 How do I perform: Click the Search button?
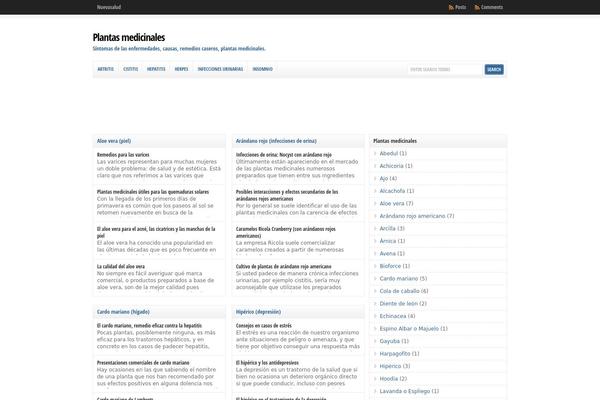click(494, 70)
